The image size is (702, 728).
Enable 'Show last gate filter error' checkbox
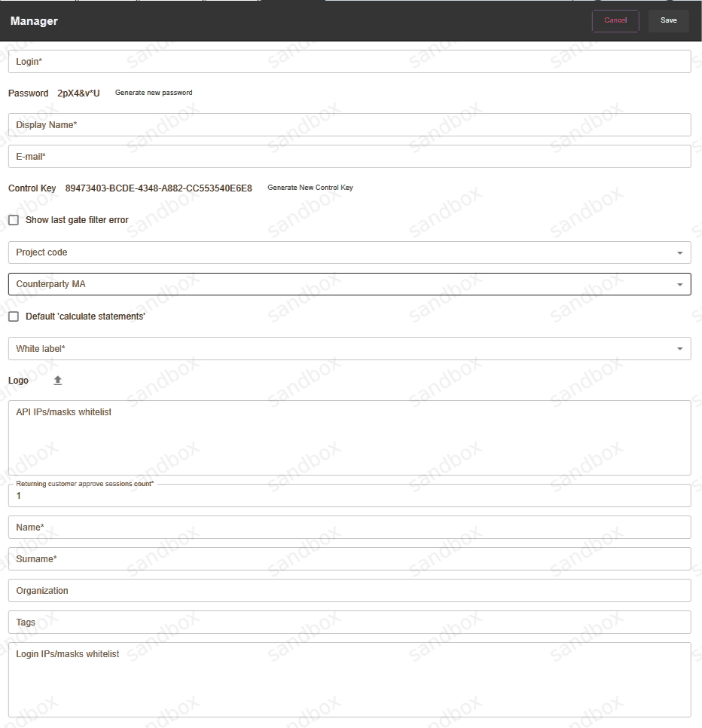14,220
